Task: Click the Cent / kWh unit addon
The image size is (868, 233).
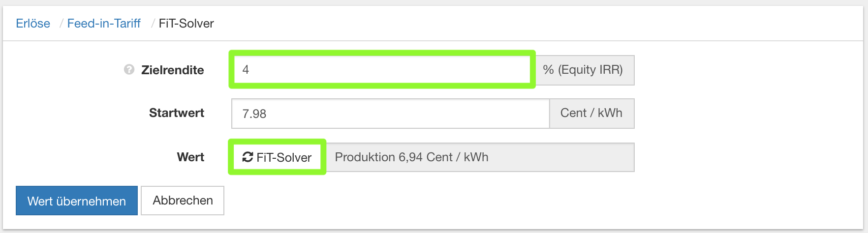Action: click(x=591, y=114)
